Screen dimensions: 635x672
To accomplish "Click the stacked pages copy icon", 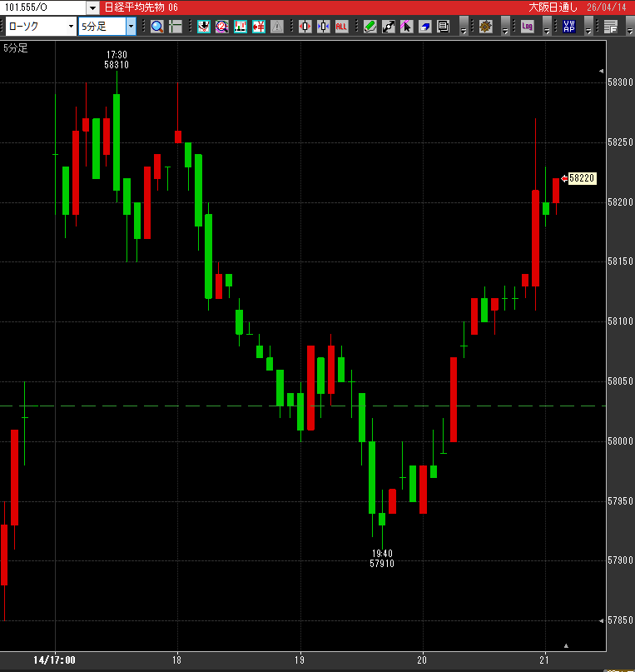I will tap(444, 27).
